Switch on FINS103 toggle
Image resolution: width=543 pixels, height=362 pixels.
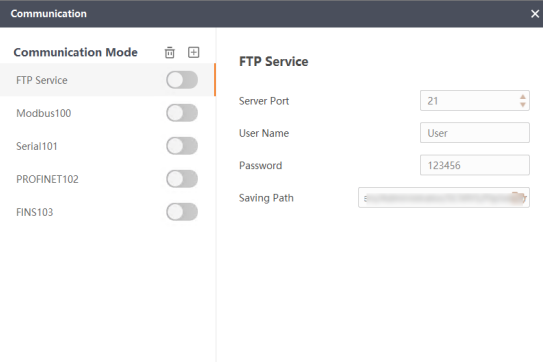tap(182, 212)
